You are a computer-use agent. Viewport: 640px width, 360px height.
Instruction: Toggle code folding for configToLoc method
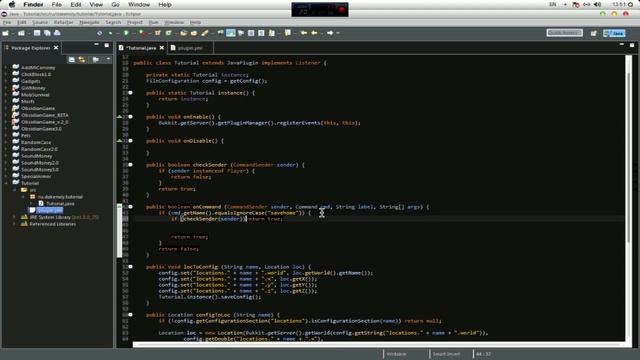point(131,315)
